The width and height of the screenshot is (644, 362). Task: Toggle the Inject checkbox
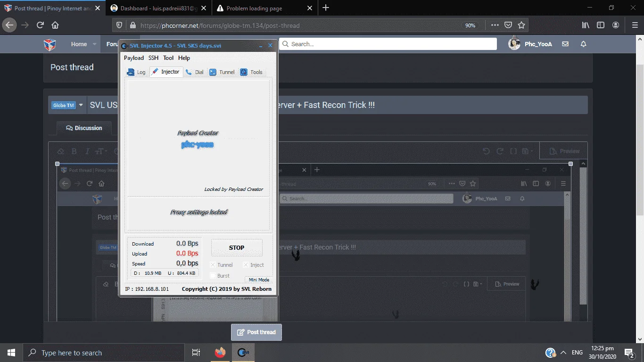coord(254,265)
